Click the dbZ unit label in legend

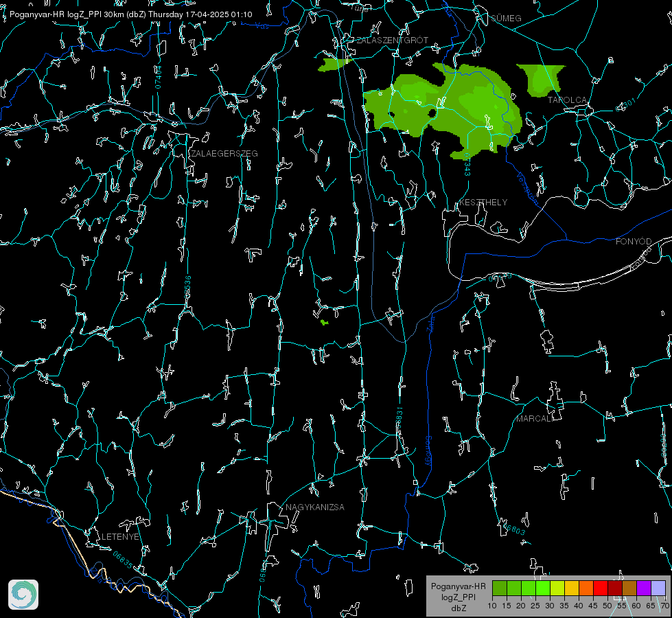[x=458, y=608]
